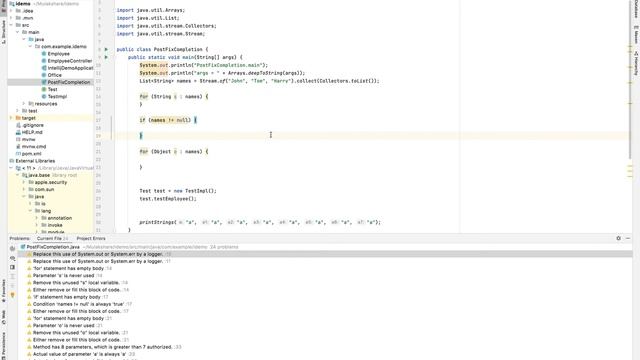Open the Structure tool window stripe

tap(4, 32)
